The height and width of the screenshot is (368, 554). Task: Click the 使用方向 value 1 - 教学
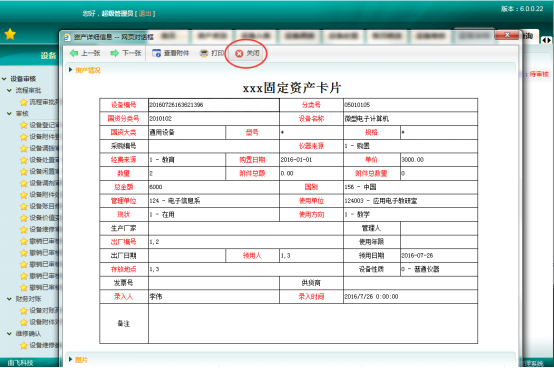[357, 215]
